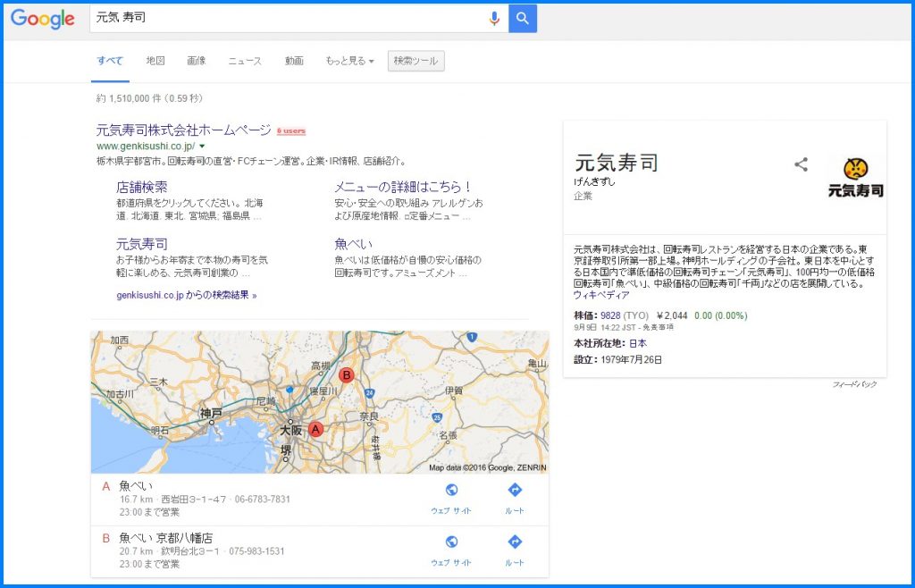915x588 pixels.
Task: Click the blue search magnifier button
Action: click(x=523, y=18)
